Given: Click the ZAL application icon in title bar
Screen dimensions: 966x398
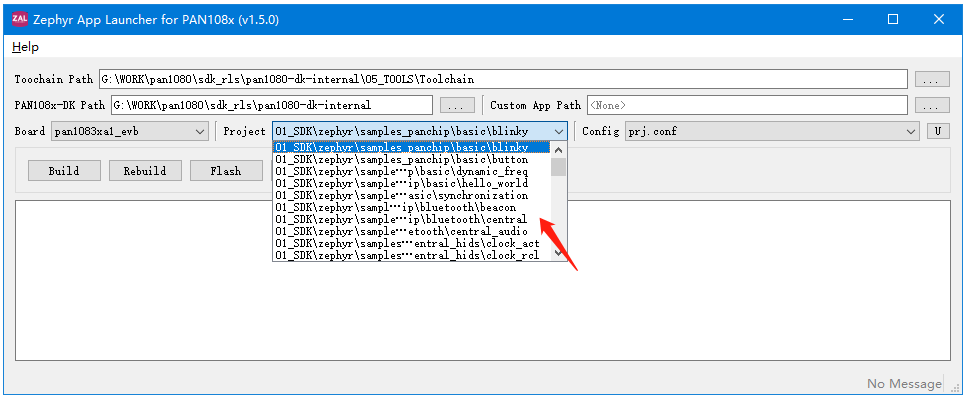Looking at the screenshot, I should (x=20, y=19).
